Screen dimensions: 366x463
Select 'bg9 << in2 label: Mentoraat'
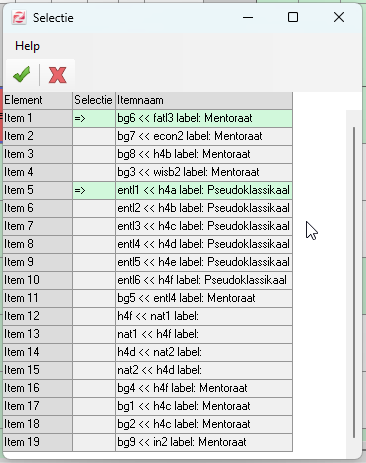tap(204, 442)
